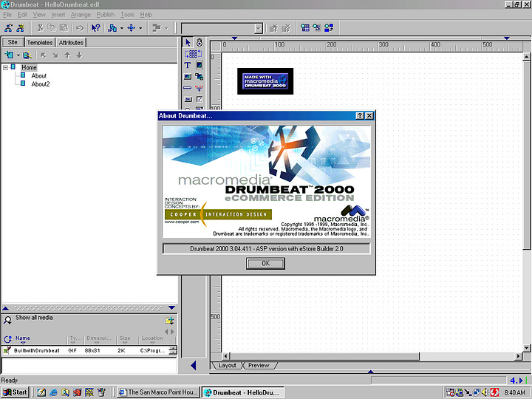Click the volume speaker tray icon

point(484,392)
